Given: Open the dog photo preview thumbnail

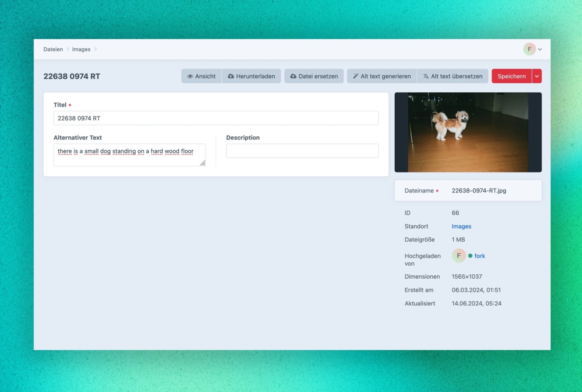Looking at the screenshot, I should [468, 132].
